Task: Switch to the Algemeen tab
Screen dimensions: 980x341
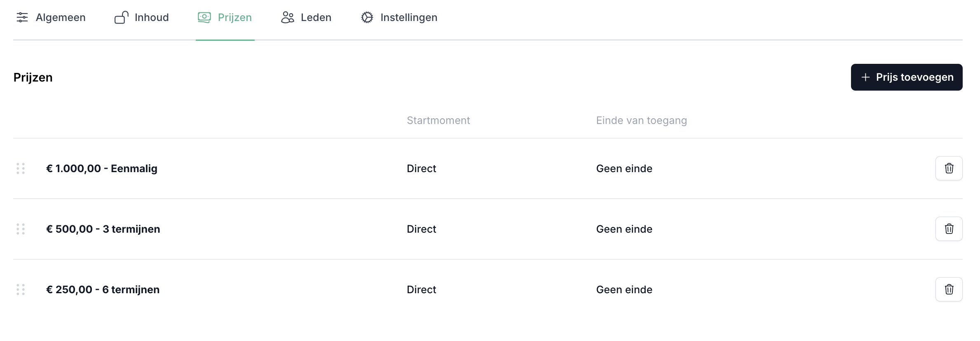Action: [x=61, y=17]
